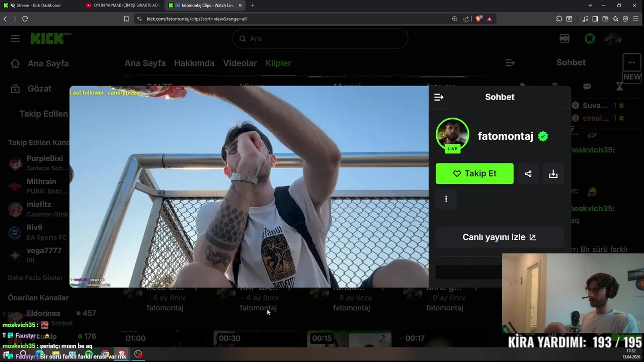Reload the page
This screenshot has height=362, width=644.
[25, 19]
